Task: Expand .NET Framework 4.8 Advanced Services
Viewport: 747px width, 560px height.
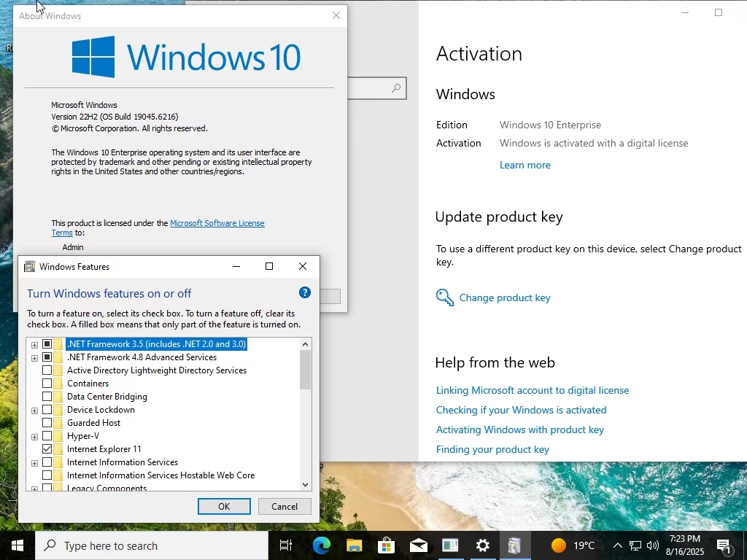Action: (34, 358)
